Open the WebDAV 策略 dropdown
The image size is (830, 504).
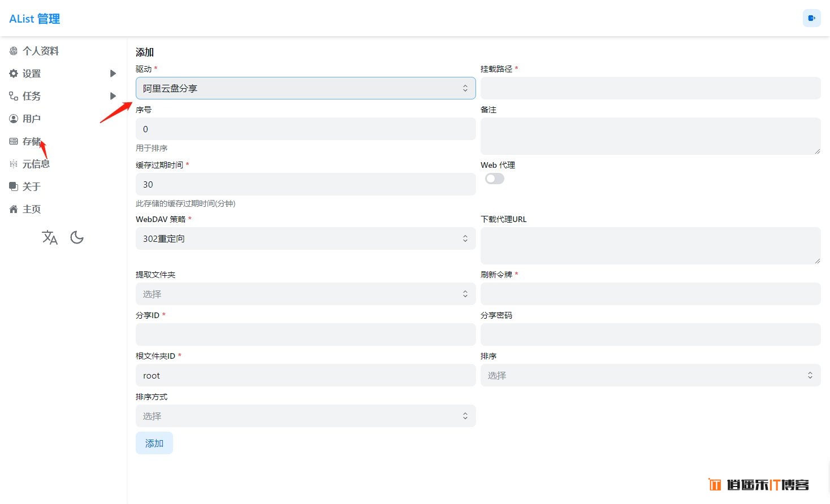(x=306, y=238)
